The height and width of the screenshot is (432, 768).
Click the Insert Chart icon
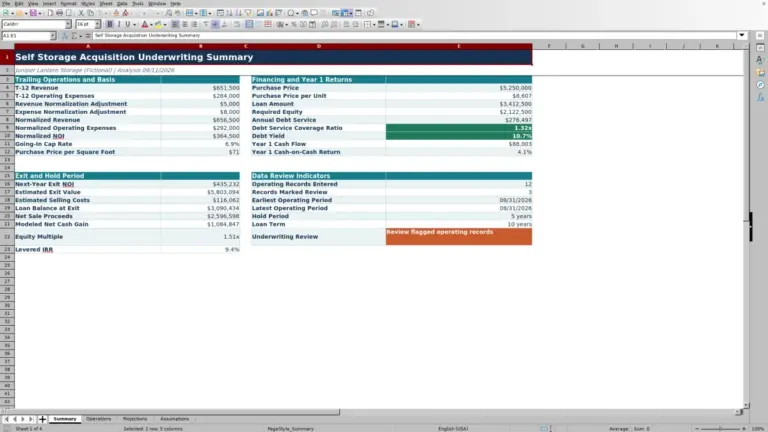[269, 13]
